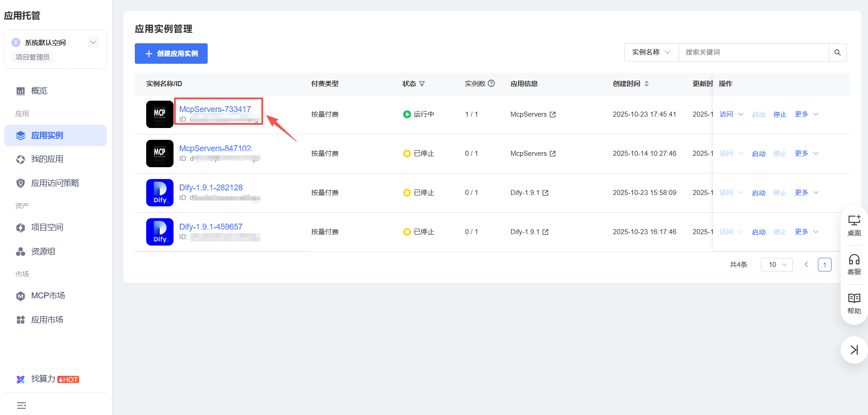The height and width of the screenshot is (415, 868).
Task: Expand More options for McpServers-733417
Action: pyautogui.click(x=806, y=114)
